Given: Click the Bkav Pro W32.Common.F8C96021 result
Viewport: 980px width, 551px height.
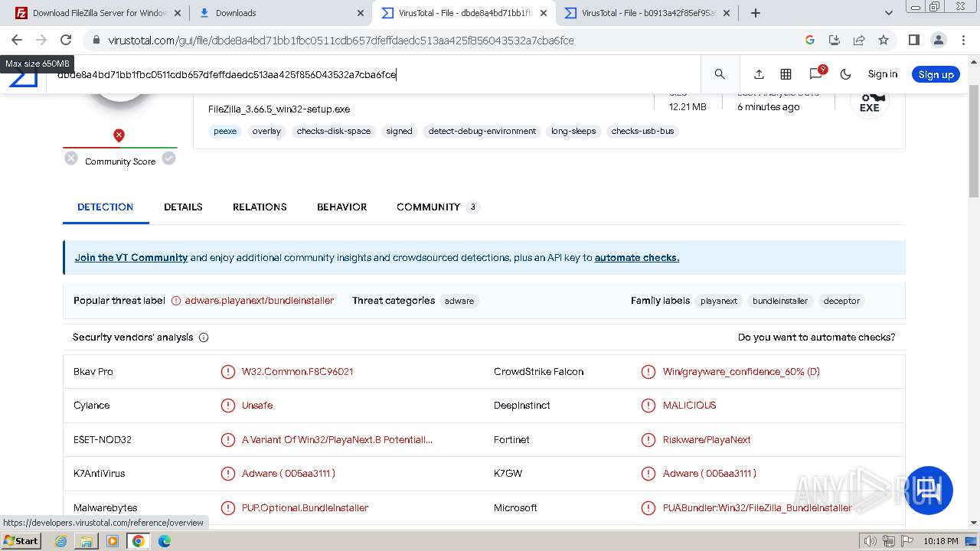Looking at the screenshot, I should (x=297, y=372).
